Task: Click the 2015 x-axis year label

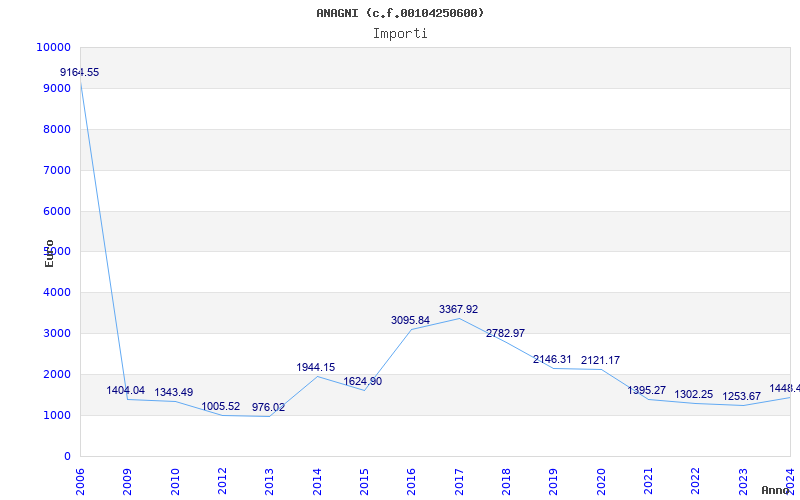Action: coord(364,481)
